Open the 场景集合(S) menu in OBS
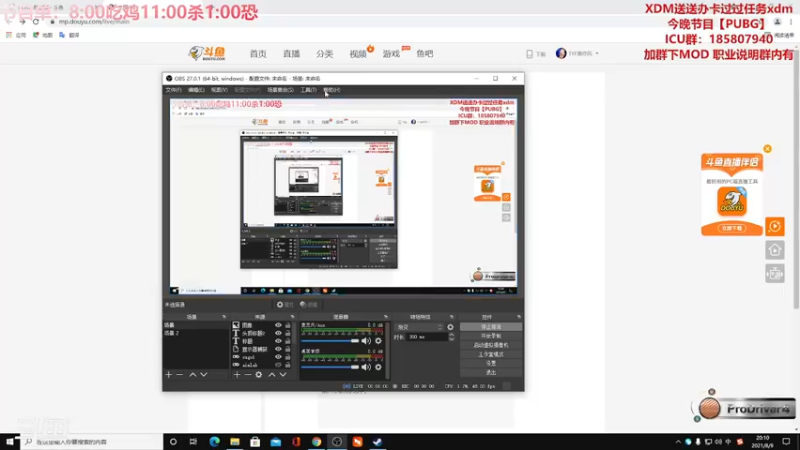This screenshot has height=450, width=800. point(280,90)
